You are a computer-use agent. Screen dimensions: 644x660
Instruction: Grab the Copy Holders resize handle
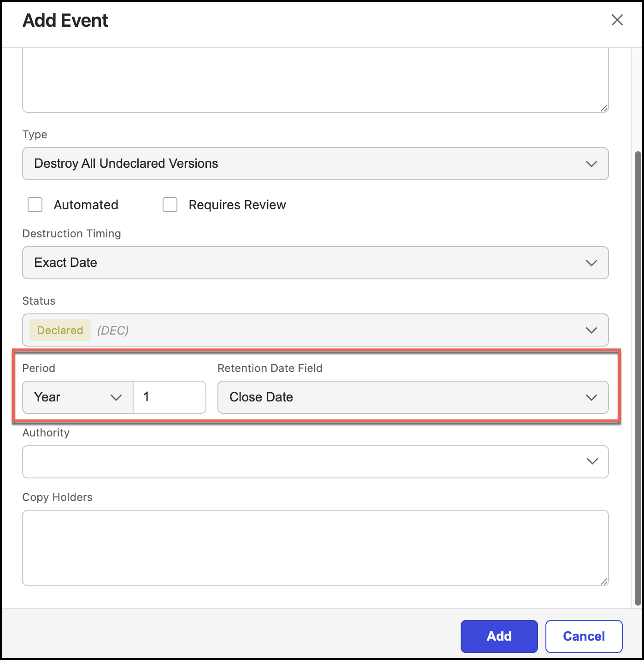coord(604,581)
